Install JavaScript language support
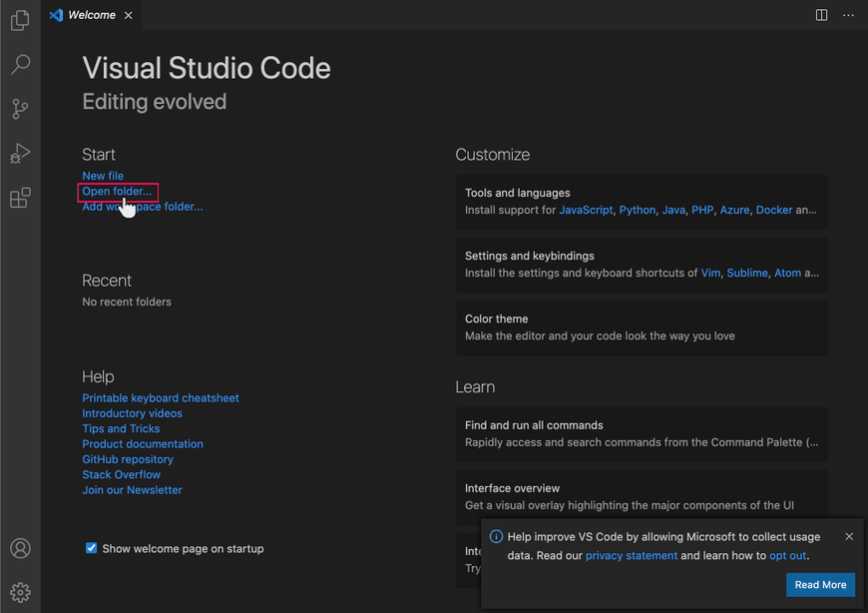Screen dimensions: 868x613 tap(586, 210)
